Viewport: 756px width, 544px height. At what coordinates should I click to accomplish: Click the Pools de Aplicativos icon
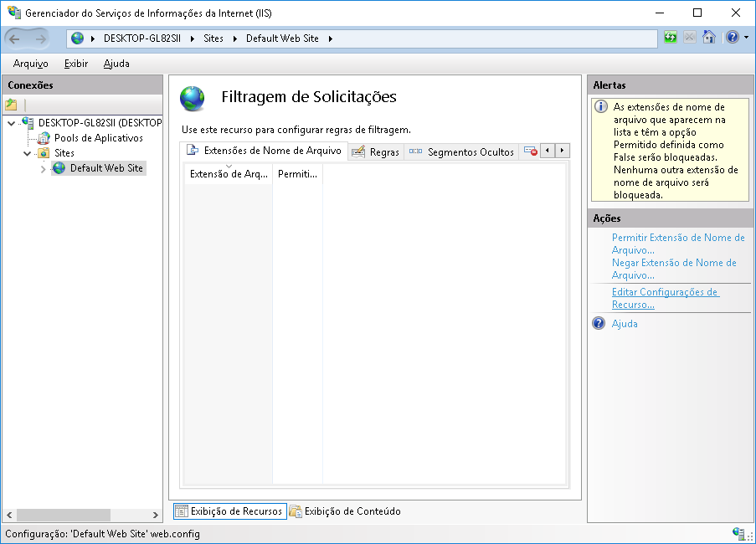44,138
